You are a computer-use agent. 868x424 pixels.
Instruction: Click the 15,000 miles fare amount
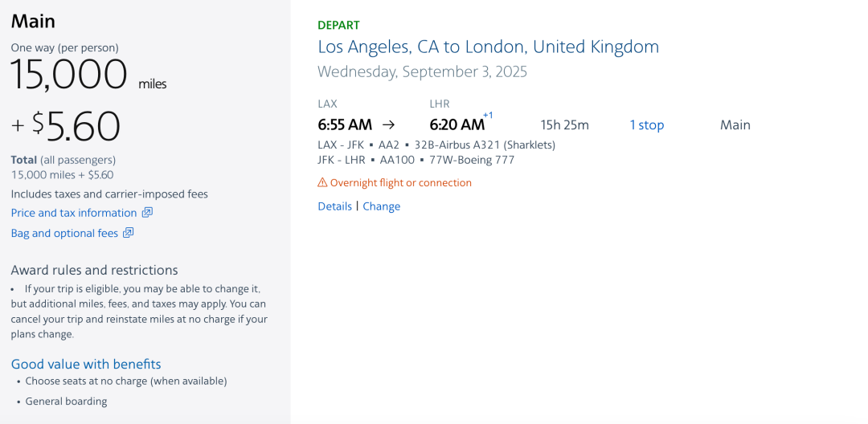(69, 75)
